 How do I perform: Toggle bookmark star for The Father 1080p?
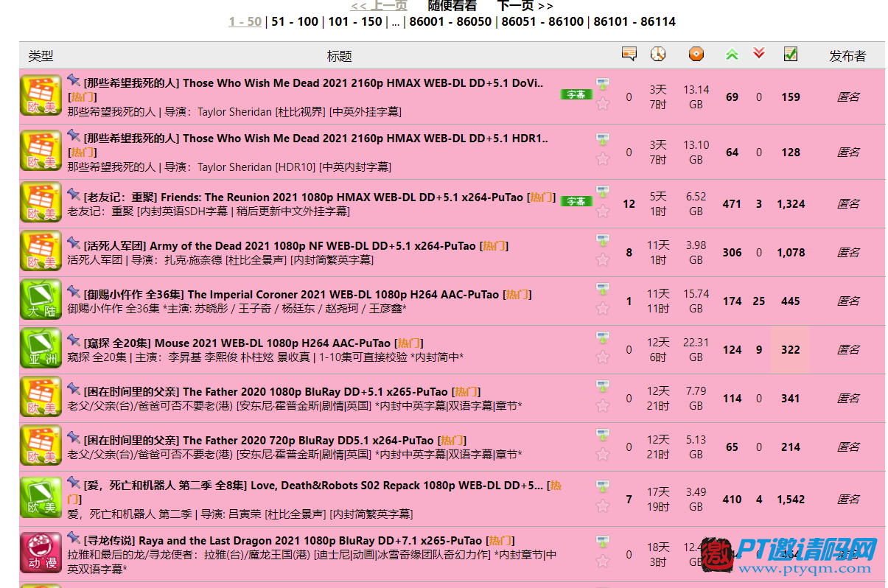603,406
